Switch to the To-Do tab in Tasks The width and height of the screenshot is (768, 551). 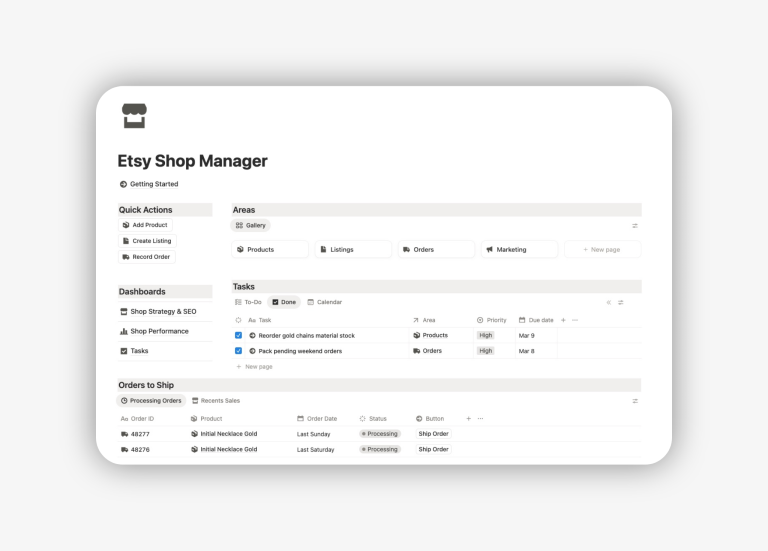248,302
